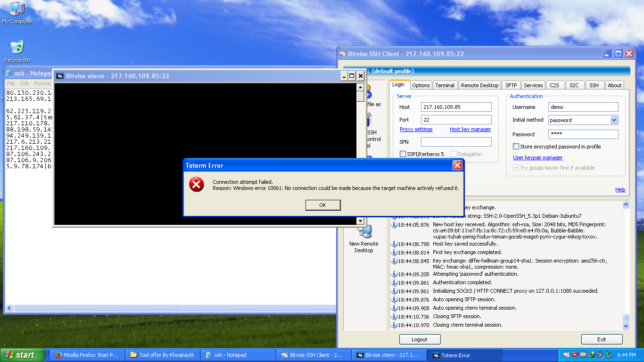This screenshot has height=362, width=644.
Task: Click the Help link
Action: (x=620, y=189)
